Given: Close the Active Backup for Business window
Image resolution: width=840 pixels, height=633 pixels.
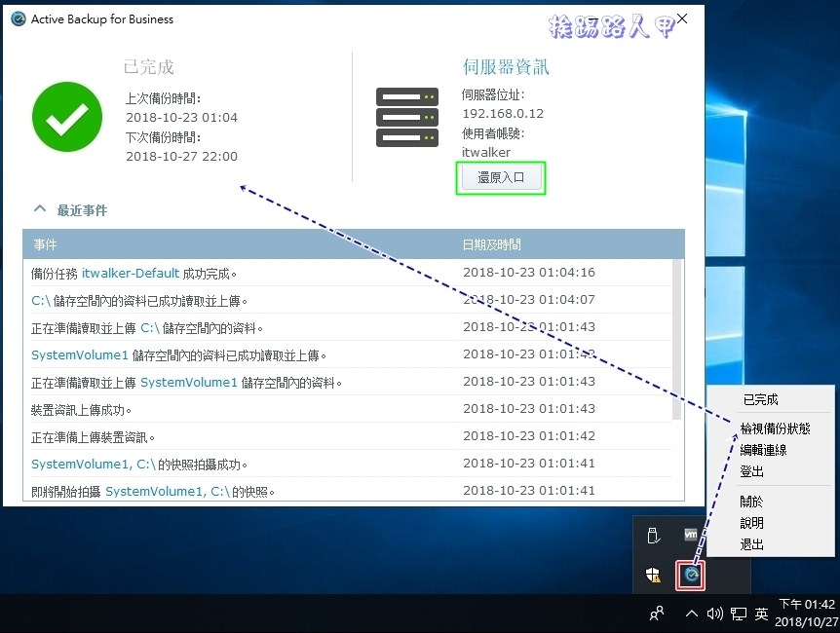Looking at the screenshot, I should pos(682,19).
